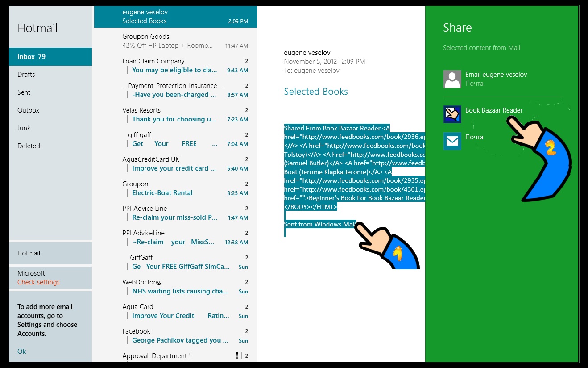Viewport: 588px width, 368px height.
Task: Open the WebDoctor@ NHS waiting lists email
Action: [175, 287]
